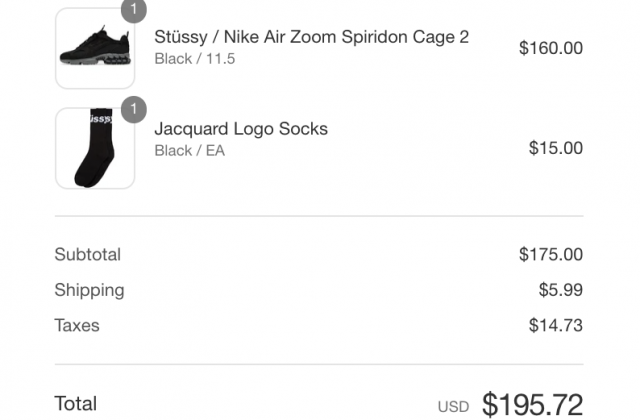Click the Black / 11.5 variant text
The height and width of the screenshot is (420, 640).
[195, 59]
